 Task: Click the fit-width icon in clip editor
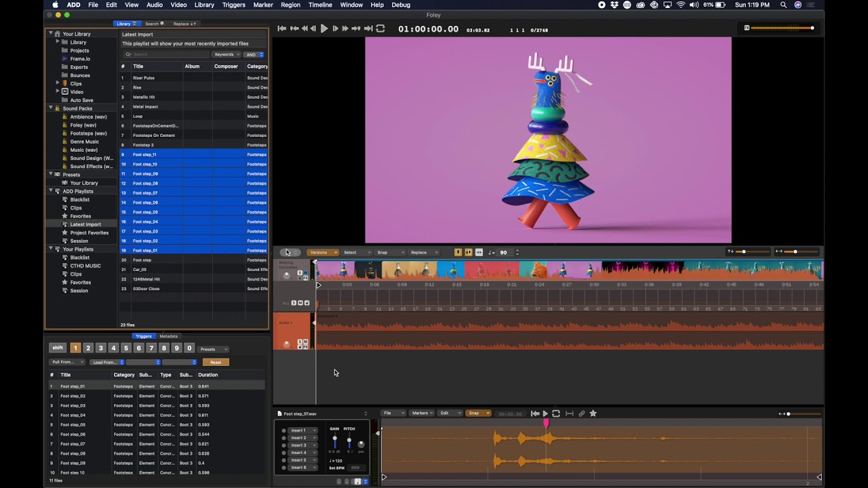(570, 413)
